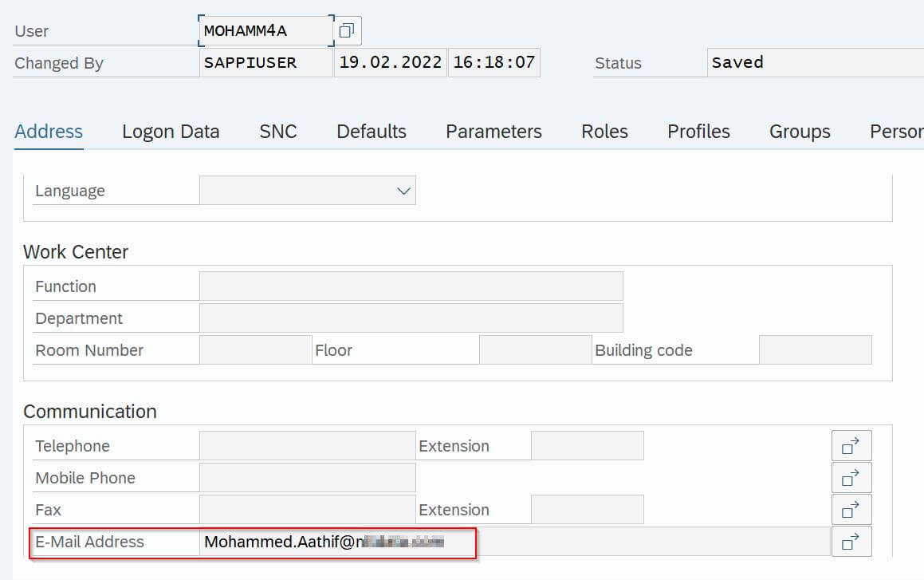Screen dimensions: 924x580
Task: Select the Defaults tab
Action: (x=372, y=132)
